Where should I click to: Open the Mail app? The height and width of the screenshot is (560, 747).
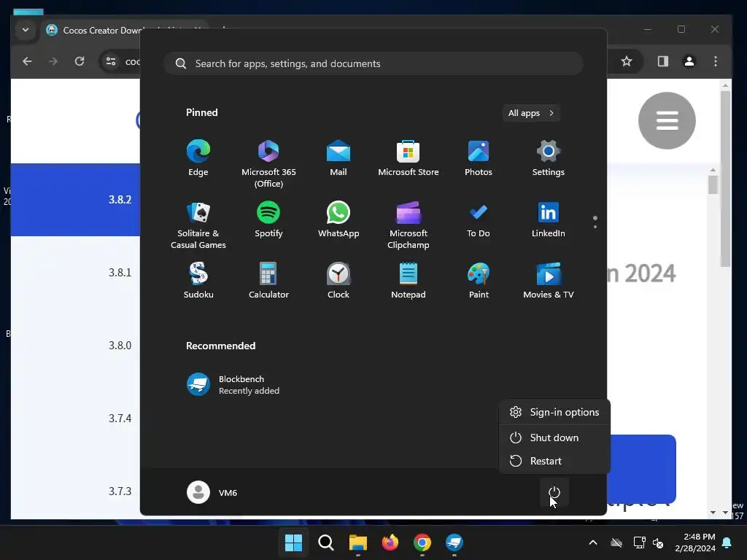coord(338,158)
